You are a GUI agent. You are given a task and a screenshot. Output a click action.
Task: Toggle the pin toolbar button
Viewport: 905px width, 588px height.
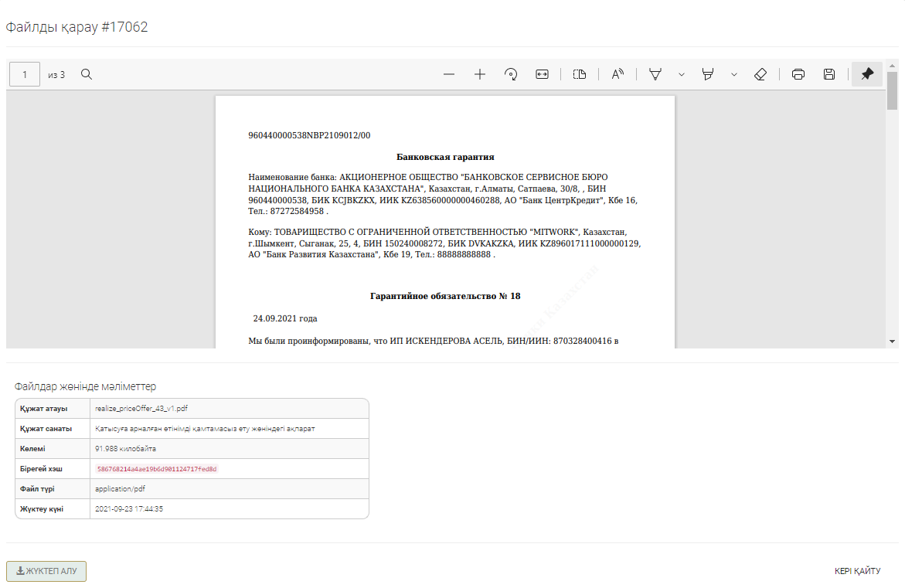pos(867,74)
